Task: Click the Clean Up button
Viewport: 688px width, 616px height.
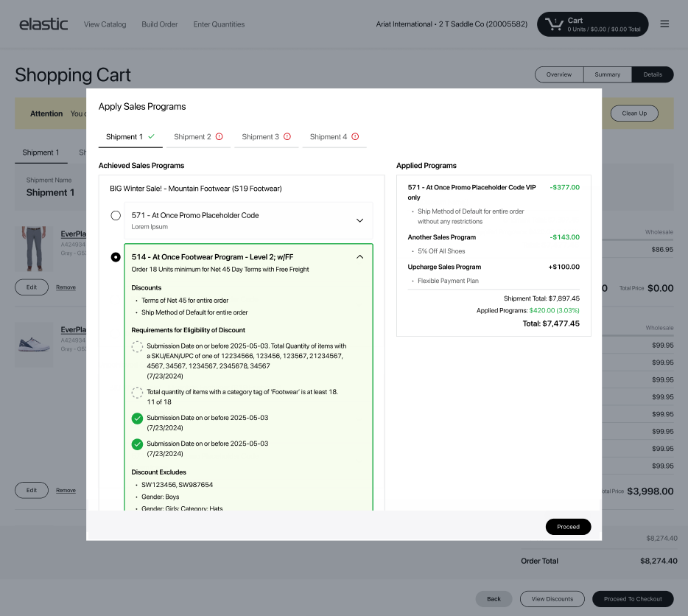Action: click(x=634, y=113)
